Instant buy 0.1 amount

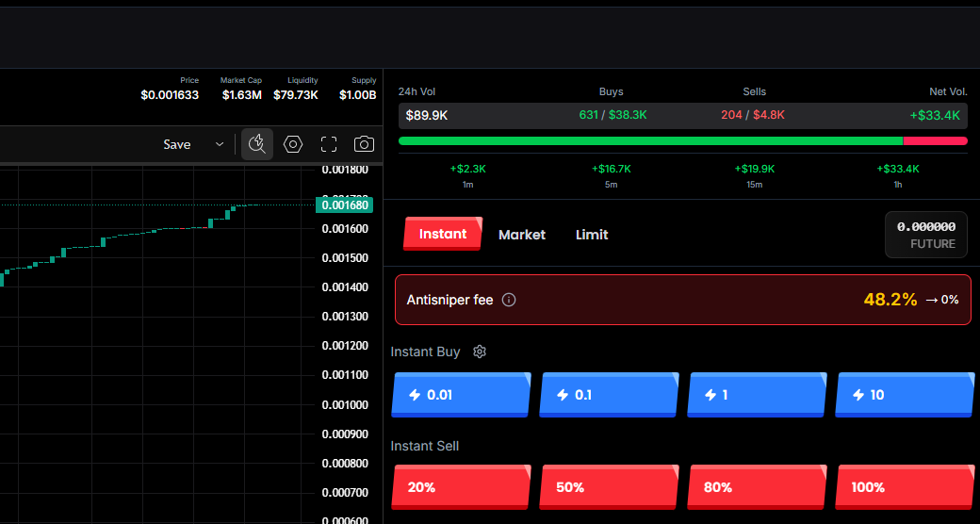(x=609, y=395)
